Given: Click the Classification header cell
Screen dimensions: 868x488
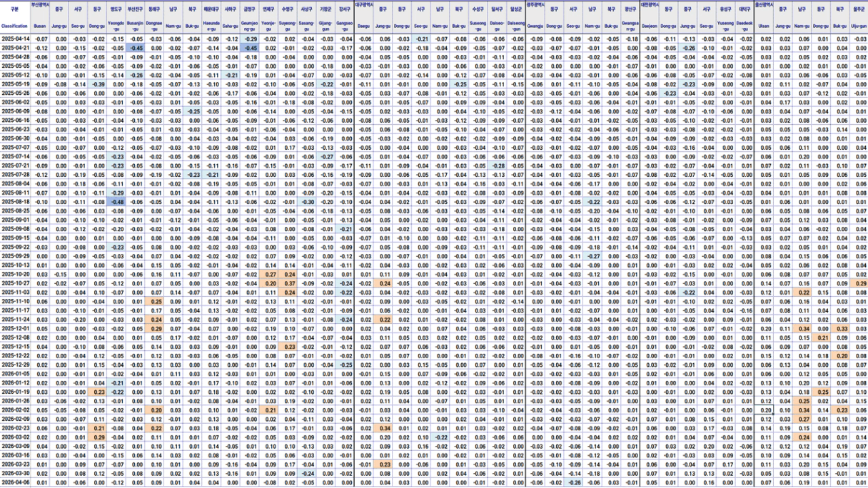Looking at the screenshot, I should [x=14, y=26].
